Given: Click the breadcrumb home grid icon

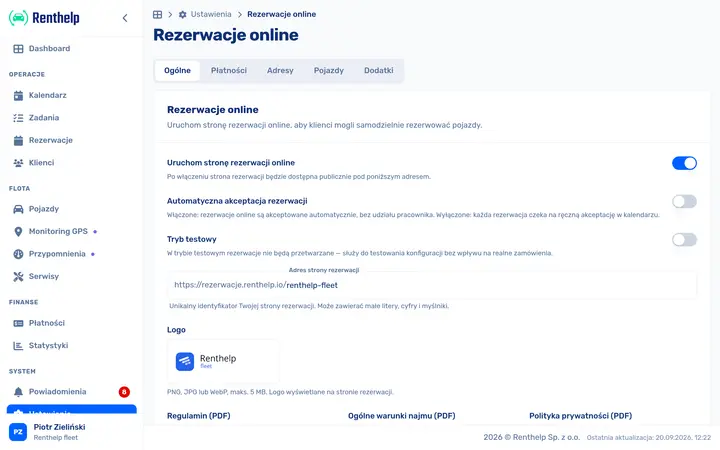Looking at the screenshot, I should tap(158, 15).
